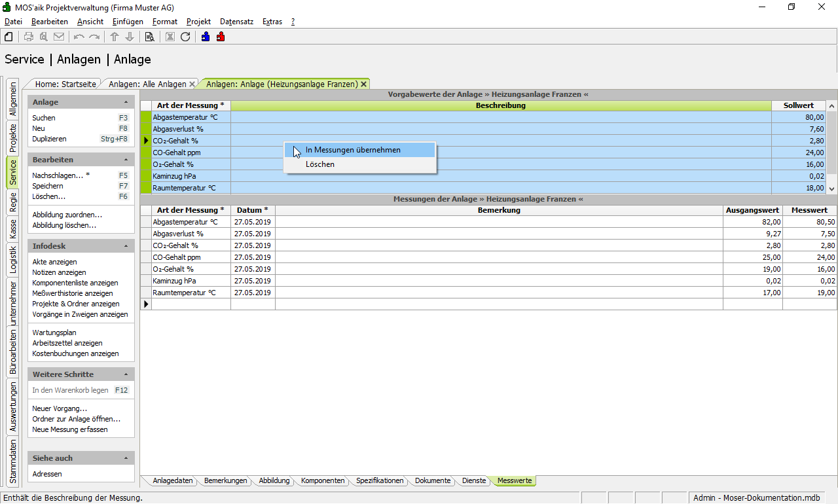Choose 'In Messungen übernehmen' from context menu
Image resolution: width=838 pixels, height=504 pixels.
pyautogui.click(x=353, y=150)
